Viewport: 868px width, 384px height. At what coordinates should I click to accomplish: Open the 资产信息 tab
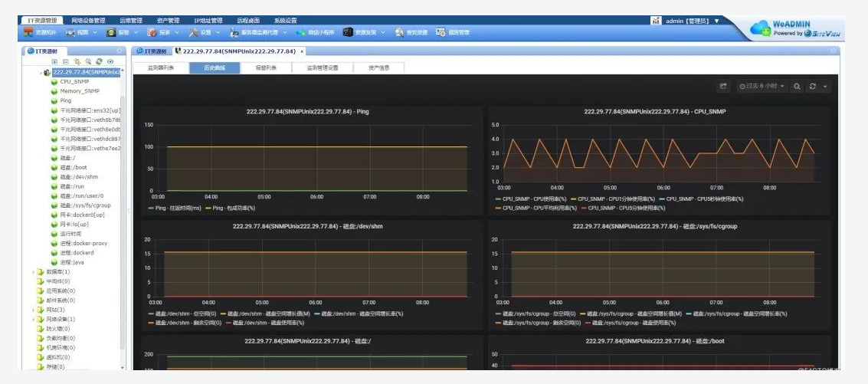[x=379, y=67]
